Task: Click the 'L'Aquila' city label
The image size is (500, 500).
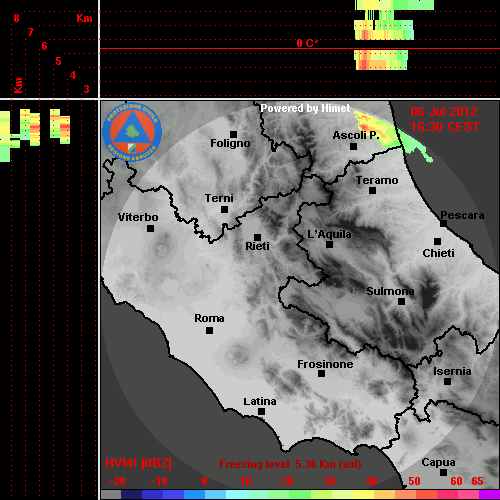Action: tap(329, 234)
